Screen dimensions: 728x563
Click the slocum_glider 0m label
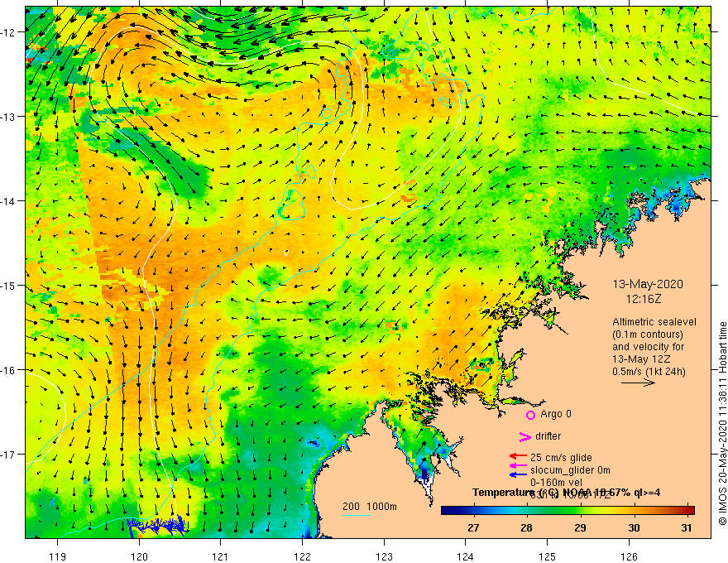pyautogui.click(x=570, y=470)
